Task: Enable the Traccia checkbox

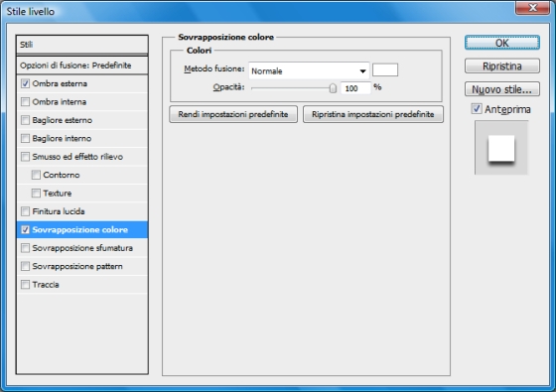Action: [25, 285]
